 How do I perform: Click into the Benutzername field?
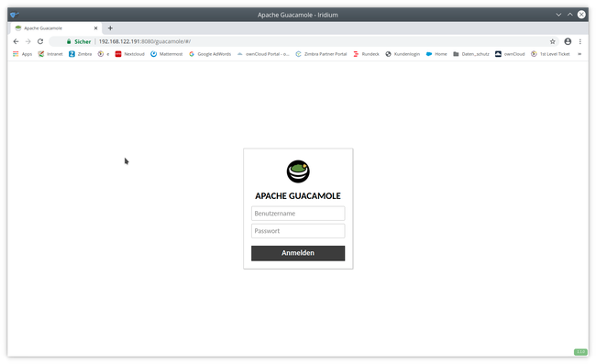[298, 214]
